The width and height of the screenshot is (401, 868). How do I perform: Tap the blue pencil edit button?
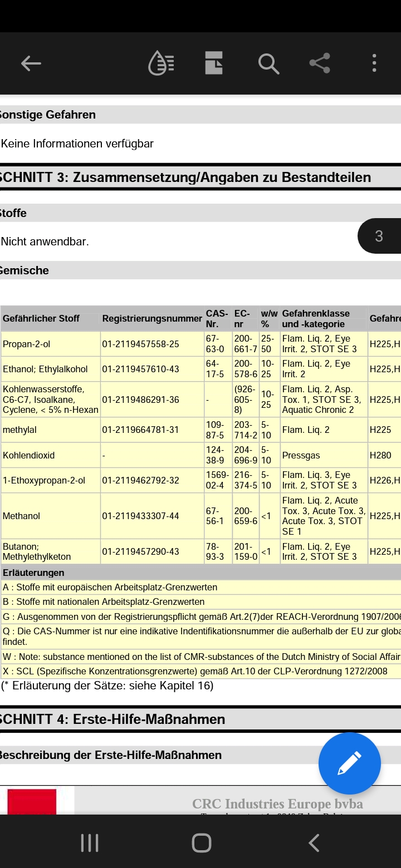coord(350,763)
